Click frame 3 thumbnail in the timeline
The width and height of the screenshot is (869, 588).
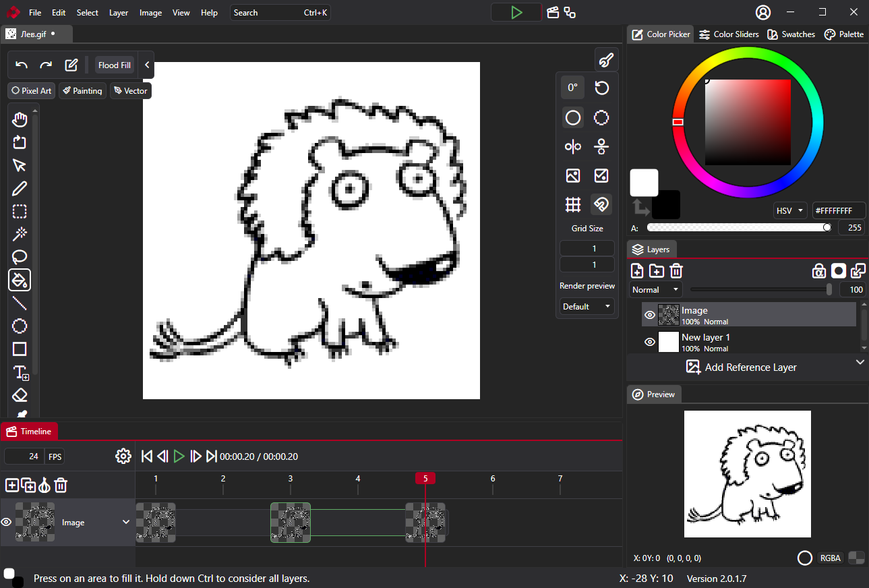[291, 523]
